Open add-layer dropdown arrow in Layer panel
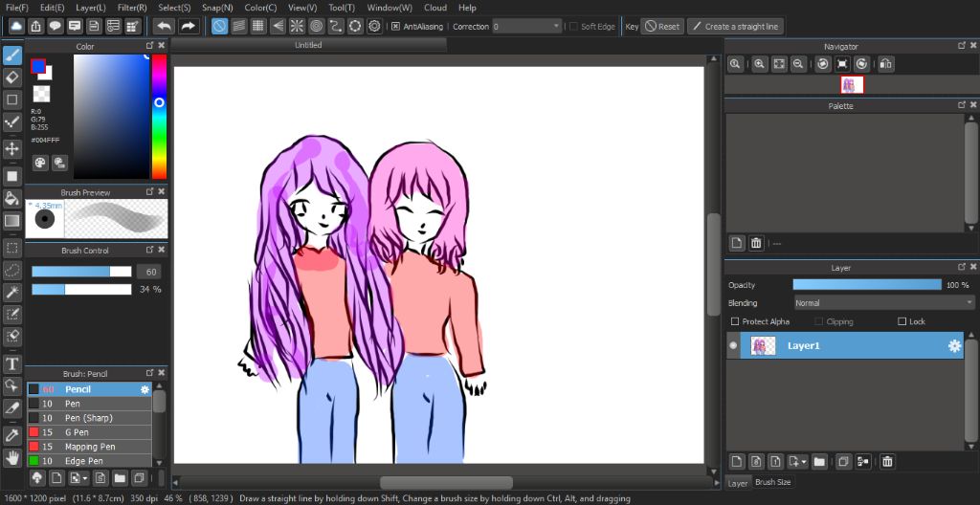980x505 pixels. pyautogui.click(x=804, y=462)
